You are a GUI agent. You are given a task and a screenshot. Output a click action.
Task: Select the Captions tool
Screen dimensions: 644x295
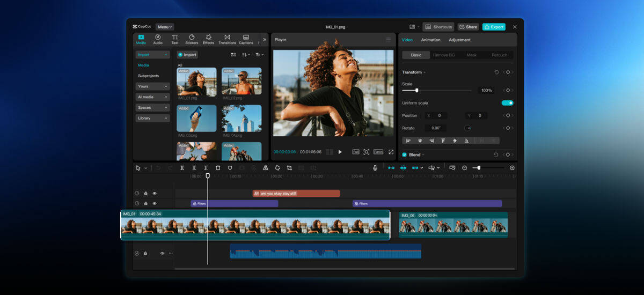point(246,39)
